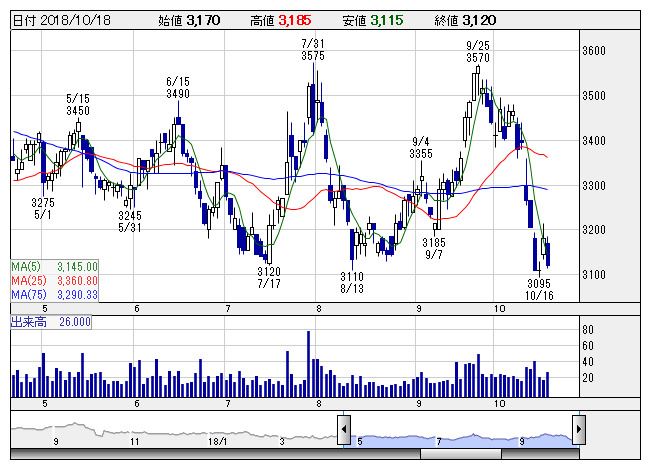Click the 9/25 peak label 3570
The width and height of the screenshot is (652, 469).
477,58
